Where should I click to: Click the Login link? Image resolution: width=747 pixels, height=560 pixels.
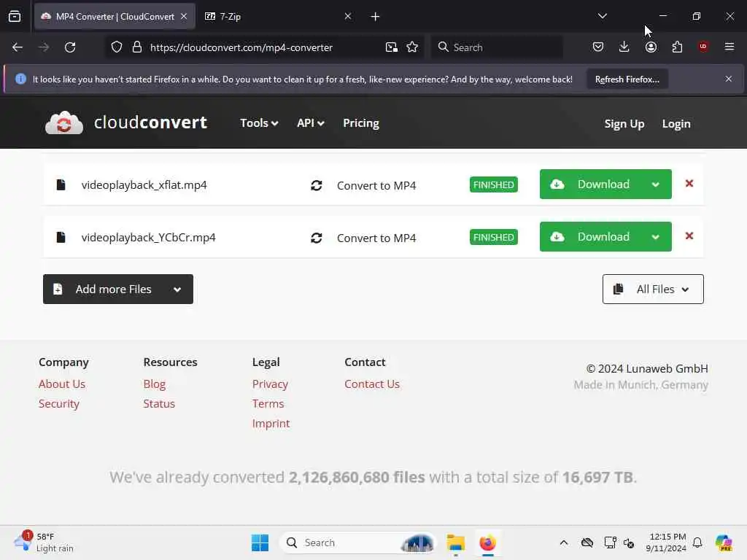(676, 124)
